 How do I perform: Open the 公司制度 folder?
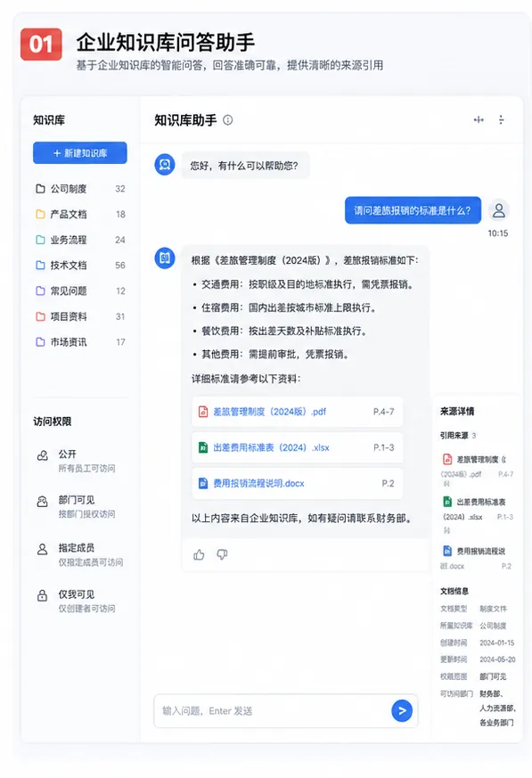(80, 189)
